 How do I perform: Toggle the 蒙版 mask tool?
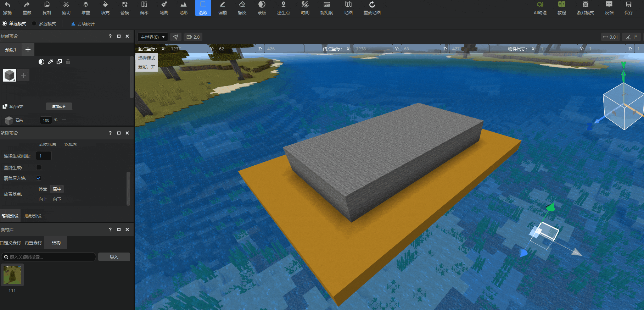262,8
